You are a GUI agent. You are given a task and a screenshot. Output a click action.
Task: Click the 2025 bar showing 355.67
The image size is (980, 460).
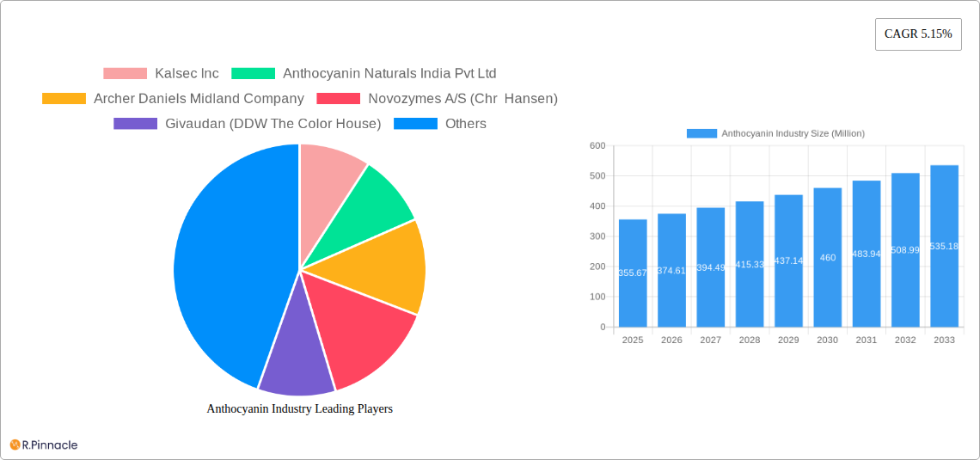coord(633,273)
